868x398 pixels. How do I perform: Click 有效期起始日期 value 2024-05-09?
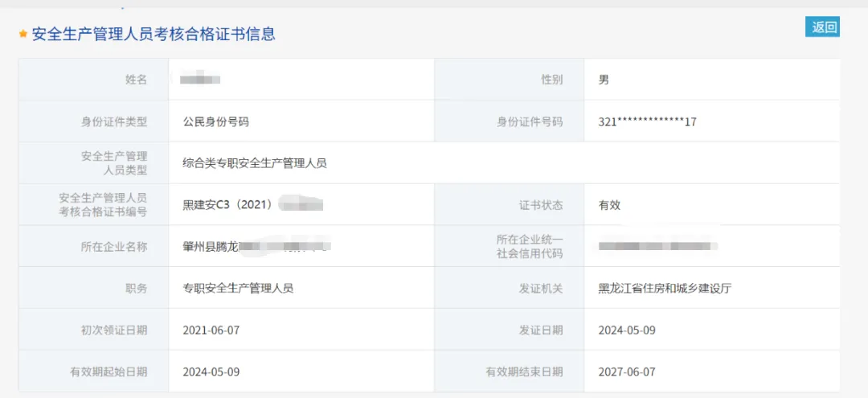click(x=211, y=371)
